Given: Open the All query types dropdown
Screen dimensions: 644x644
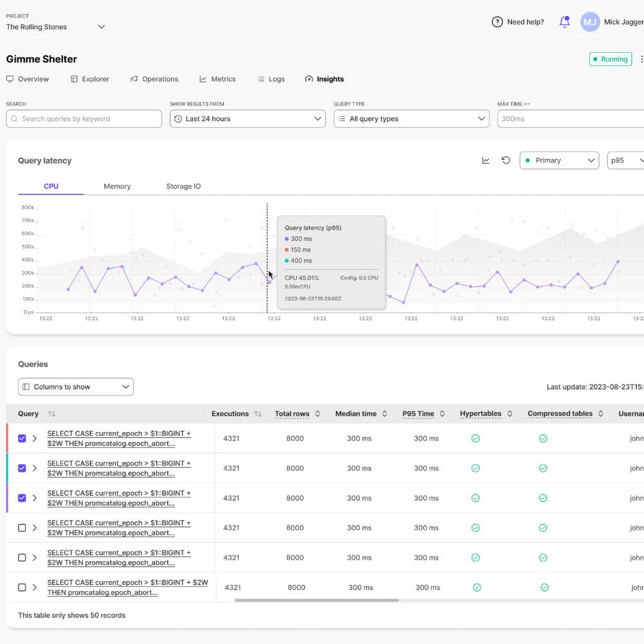Looking at the screenshot, I should [411, 119].
